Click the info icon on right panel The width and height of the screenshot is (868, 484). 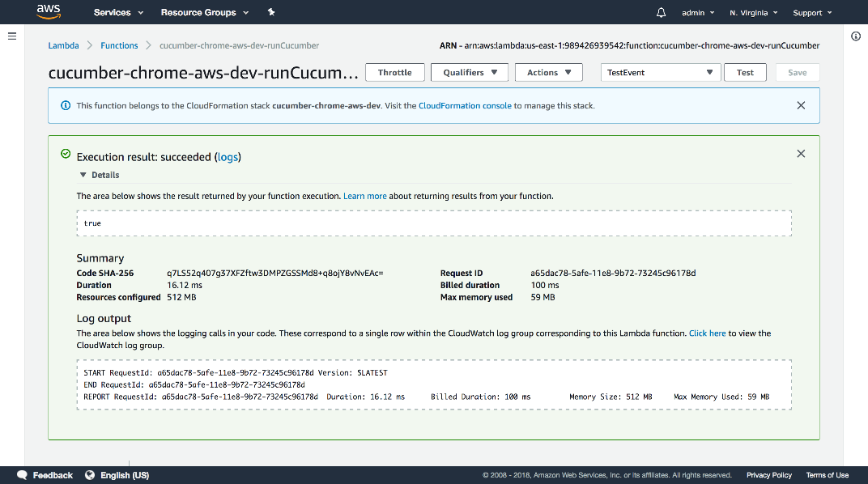[x=856, y=36]
